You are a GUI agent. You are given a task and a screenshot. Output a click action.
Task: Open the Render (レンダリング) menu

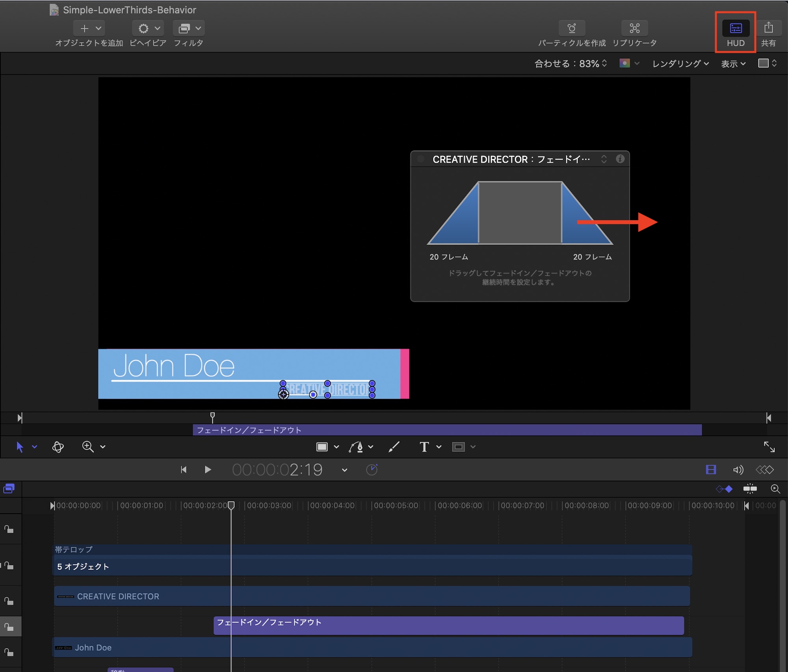click(680, 63)
